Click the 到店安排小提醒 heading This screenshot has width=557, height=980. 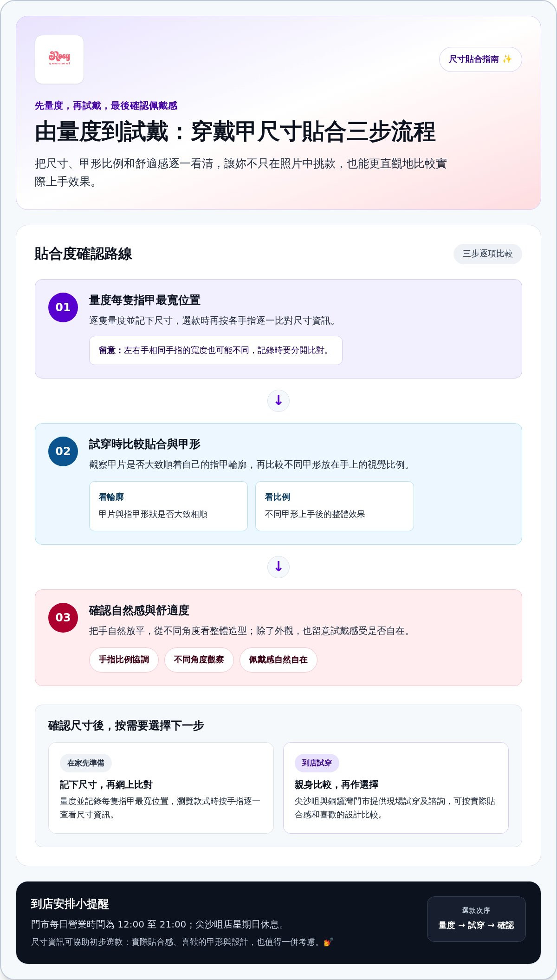click(70, 904)
